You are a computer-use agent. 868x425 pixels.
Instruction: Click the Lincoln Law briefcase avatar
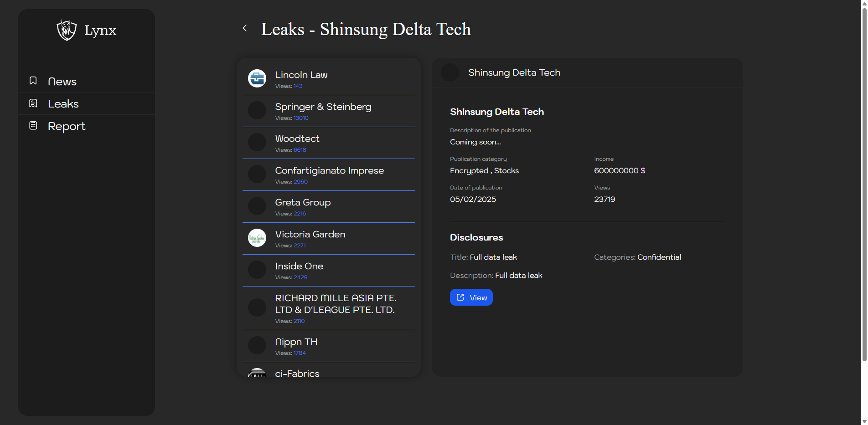pyautogui.click(x=257, y=78)
